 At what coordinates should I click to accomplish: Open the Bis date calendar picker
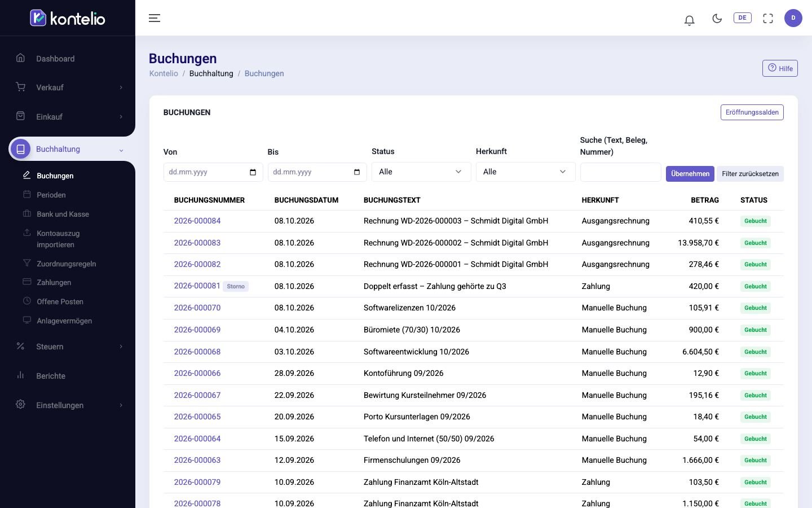(x=357, y=172)
